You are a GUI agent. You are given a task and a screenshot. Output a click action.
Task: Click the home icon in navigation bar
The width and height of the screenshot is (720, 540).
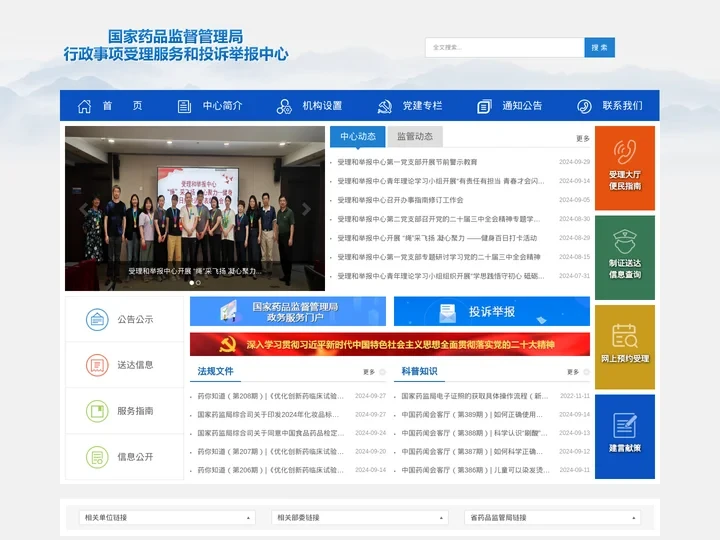(84, 106)
